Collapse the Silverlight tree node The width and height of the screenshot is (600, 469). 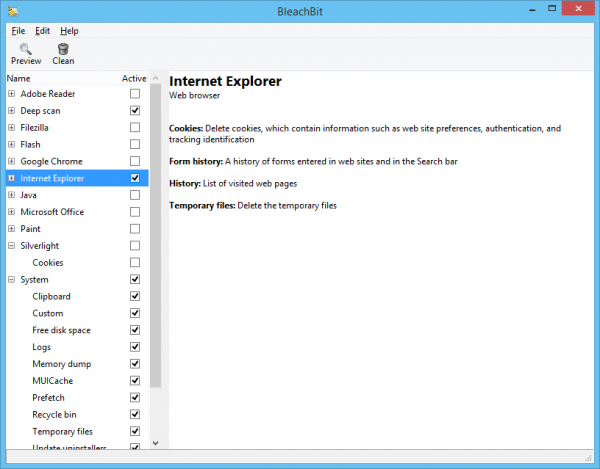pos(11,246)
